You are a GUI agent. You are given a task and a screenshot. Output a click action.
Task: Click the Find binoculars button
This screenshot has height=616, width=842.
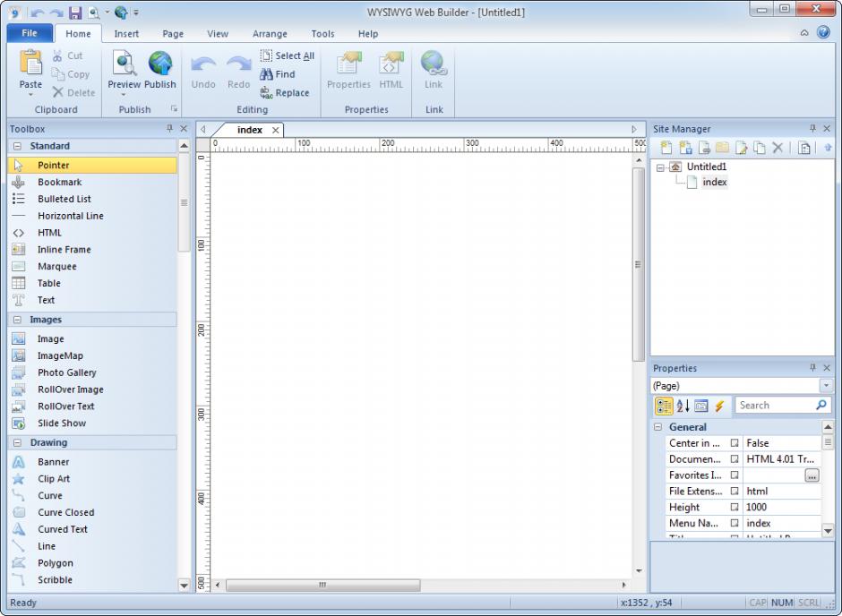[x=278, y=74]
